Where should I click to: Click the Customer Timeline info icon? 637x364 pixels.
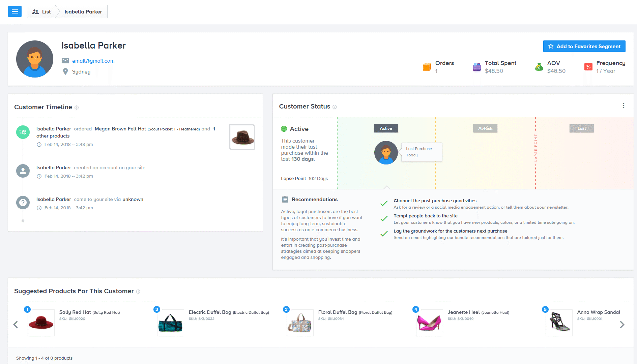(x=77, y=108)
